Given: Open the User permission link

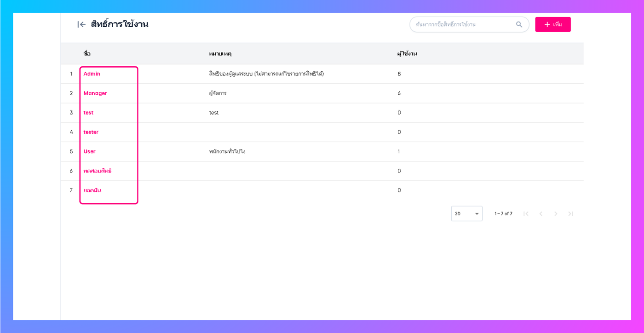Looking at the screenshot, I should coord(90,151).
